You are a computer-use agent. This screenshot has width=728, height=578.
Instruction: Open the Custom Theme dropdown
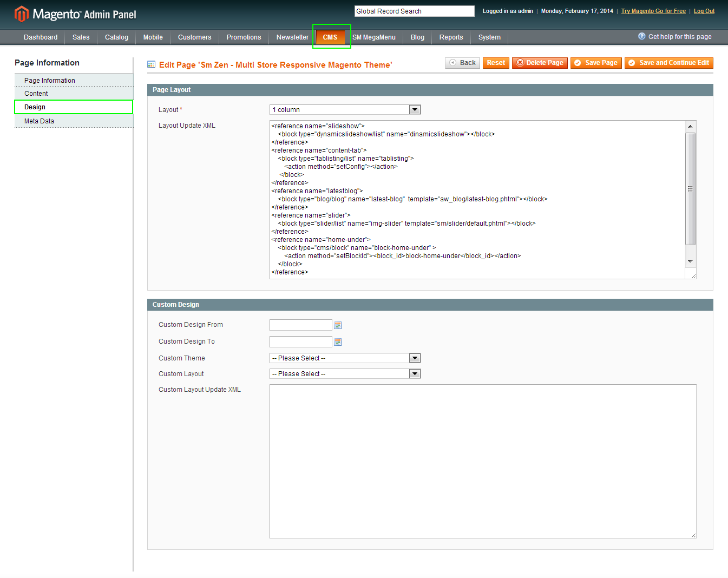[345, 358]
